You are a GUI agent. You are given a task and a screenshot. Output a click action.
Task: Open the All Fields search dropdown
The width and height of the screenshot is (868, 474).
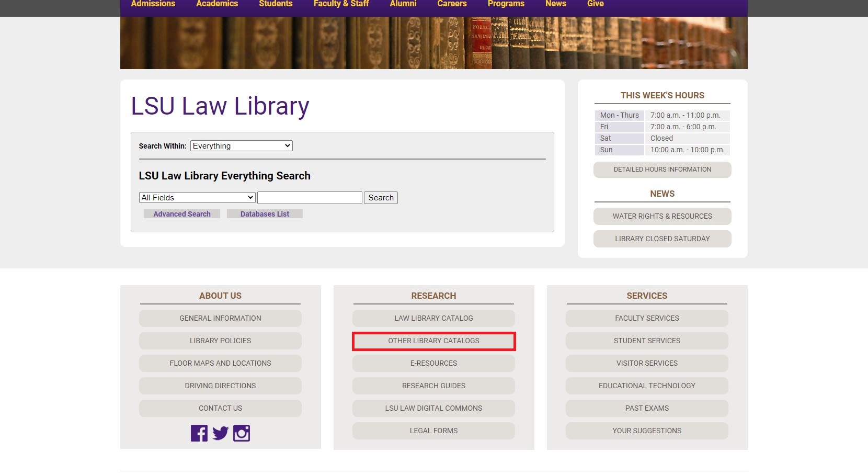click(197, 198)
